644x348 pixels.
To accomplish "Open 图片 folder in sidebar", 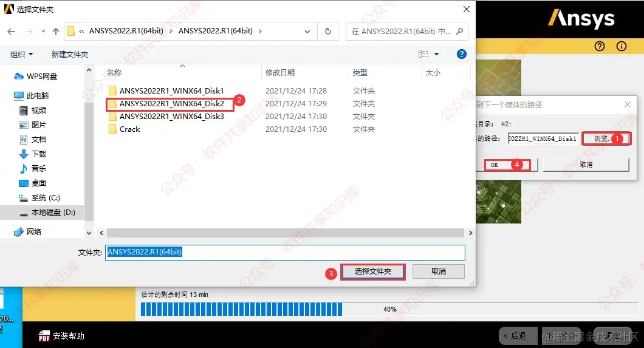I will click(33, 125).
